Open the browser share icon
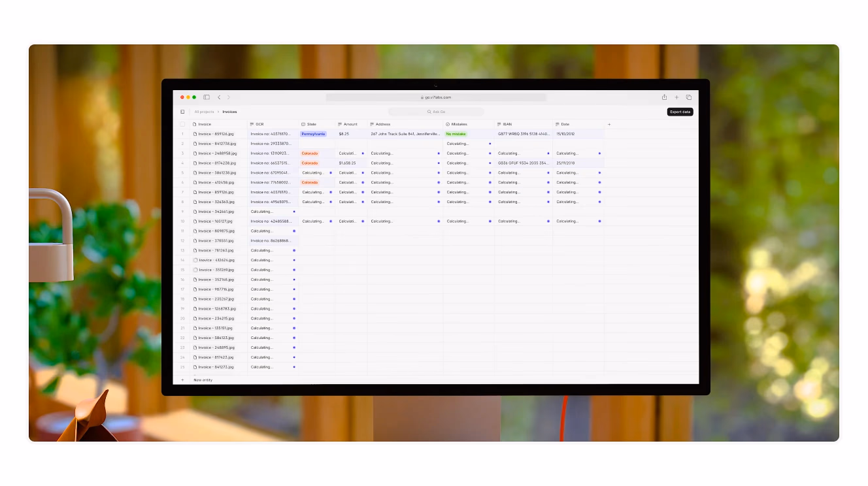This screenshot has height=486, width=868. point(664,97)
